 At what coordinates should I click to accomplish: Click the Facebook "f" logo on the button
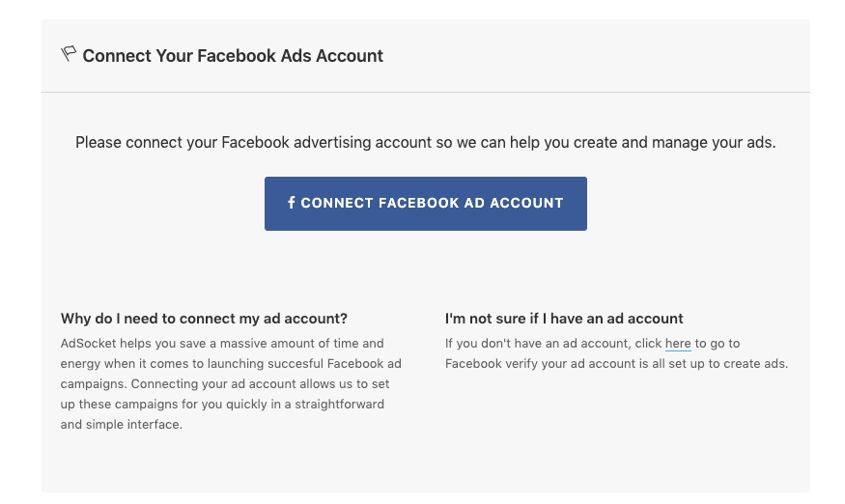(x=292, y=203)
